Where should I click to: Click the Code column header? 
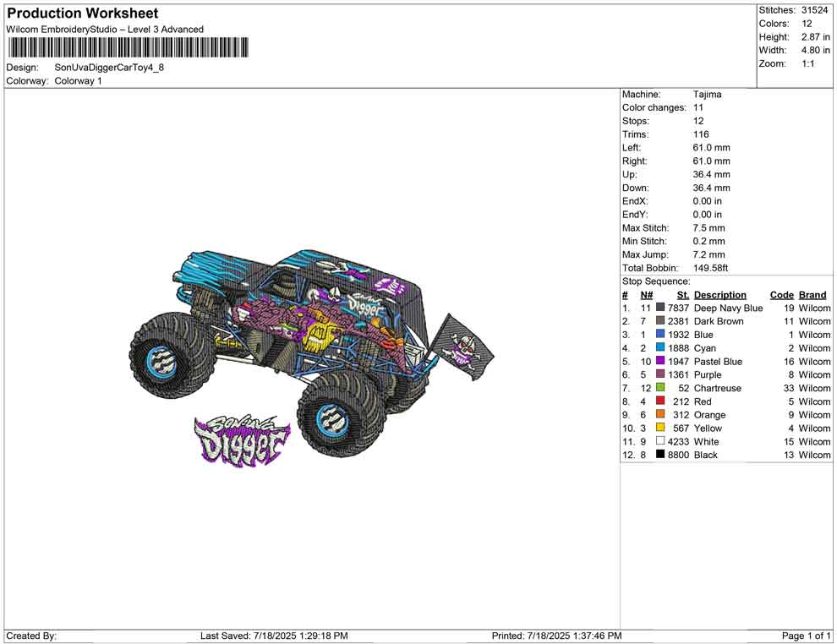pyautogui.click(x=781, y=294)
